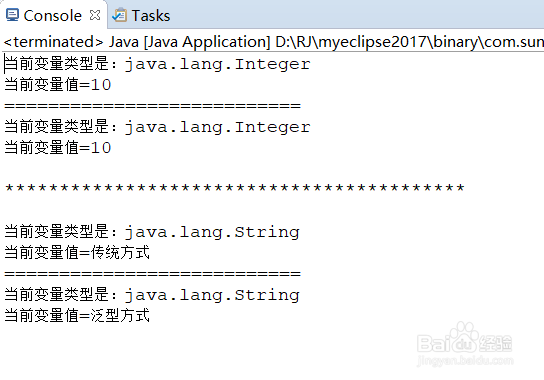Click the 当前变量值=泛型方式 output line
The height and width of the screenshot is (380, 544).
pos(77,315)
